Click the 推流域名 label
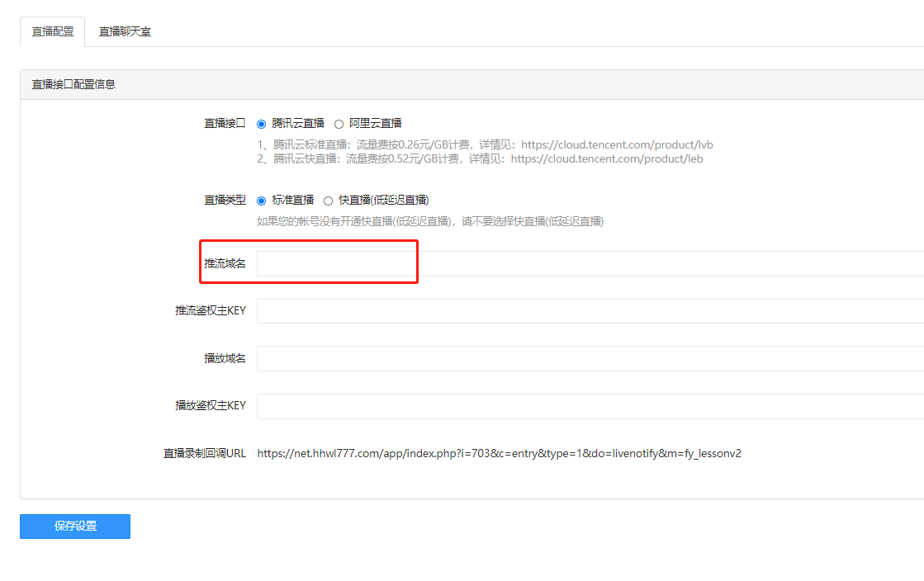The height and width of the screenshot is (581, 924). pyautogui.click(x=225, y=263)
